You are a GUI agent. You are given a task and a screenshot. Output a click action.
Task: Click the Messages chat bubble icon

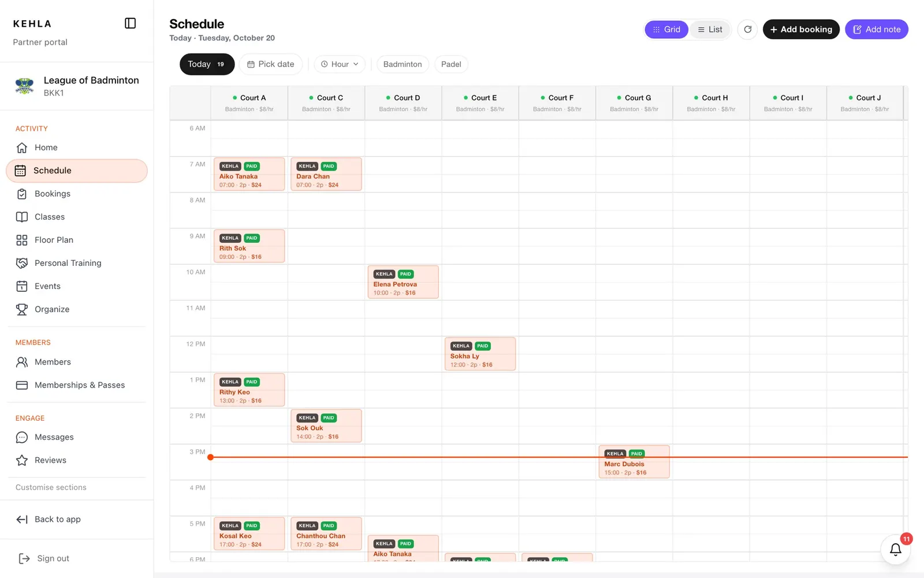coord(22,437)
